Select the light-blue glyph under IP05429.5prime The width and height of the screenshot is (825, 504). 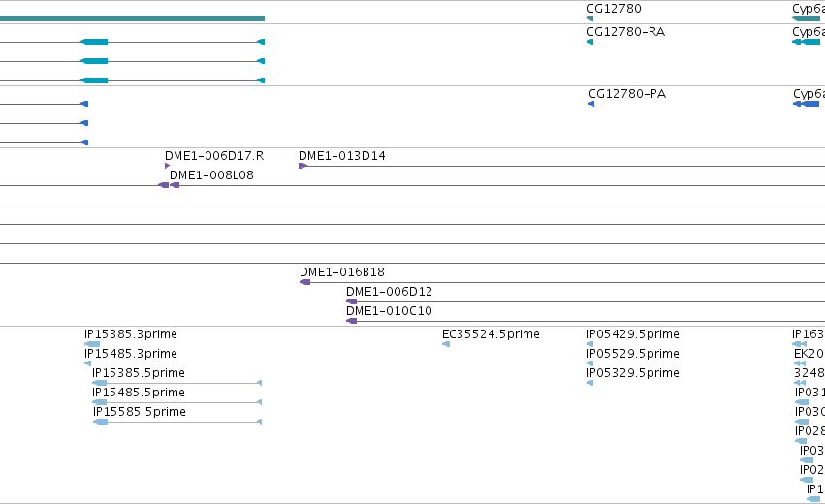pyautogui.click(x=589, y=344)
